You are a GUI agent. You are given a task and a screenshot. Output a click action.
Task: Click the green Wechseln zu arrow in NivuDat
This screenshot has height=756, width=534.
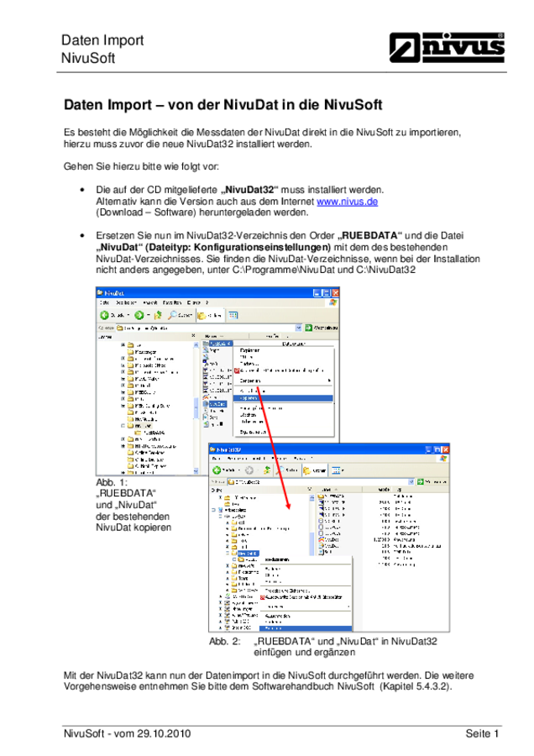(x=308, y=328)
